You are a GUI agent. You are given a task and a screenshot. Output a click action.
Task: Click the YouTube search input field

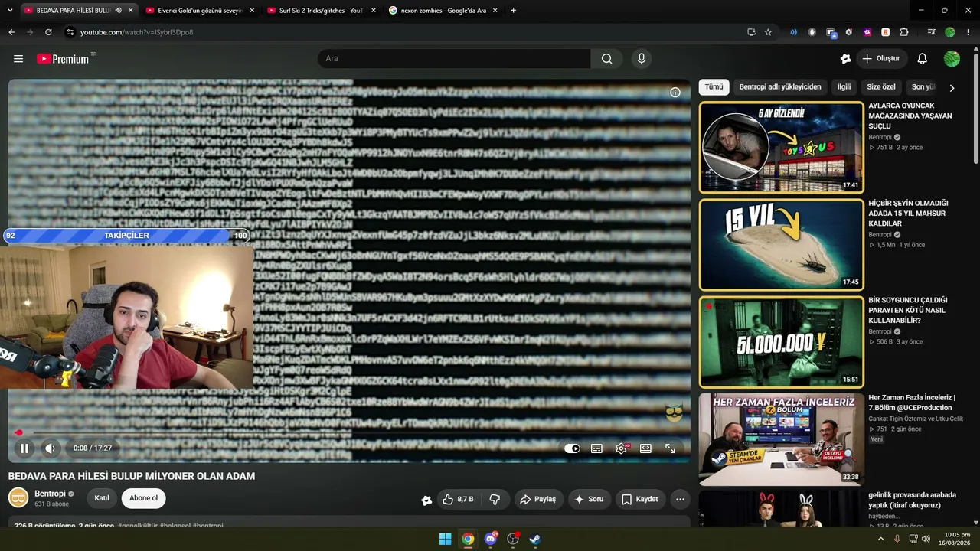tap(454, 59)
